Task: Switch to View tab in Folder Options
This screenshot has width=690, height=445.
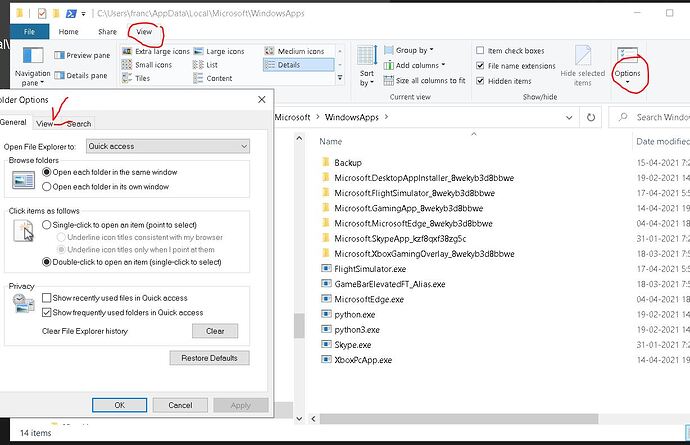Action: point(44,124)
